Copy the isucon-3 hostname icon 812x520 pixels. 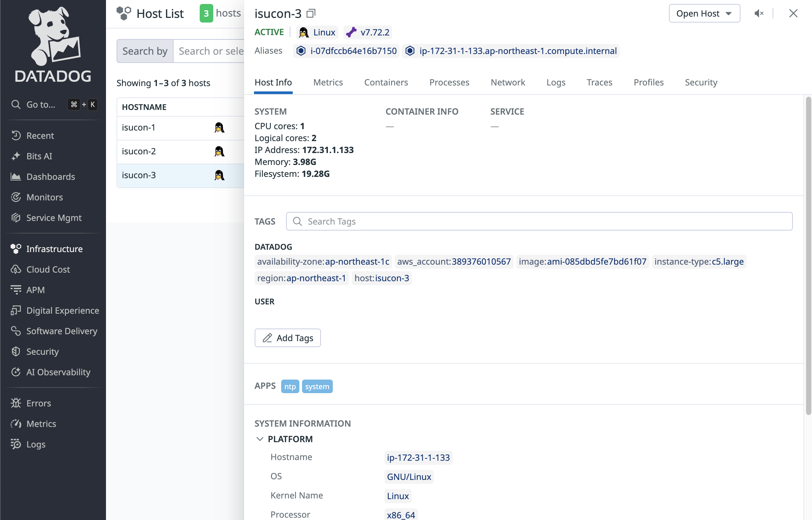click(x=311, y=14)
